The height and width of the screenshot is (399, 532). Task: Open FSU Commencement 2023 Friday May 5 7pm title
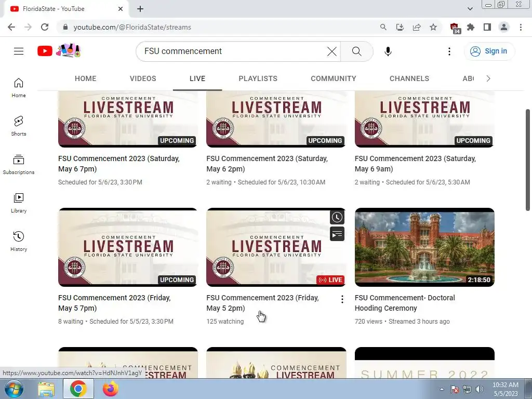pos(114,303)
